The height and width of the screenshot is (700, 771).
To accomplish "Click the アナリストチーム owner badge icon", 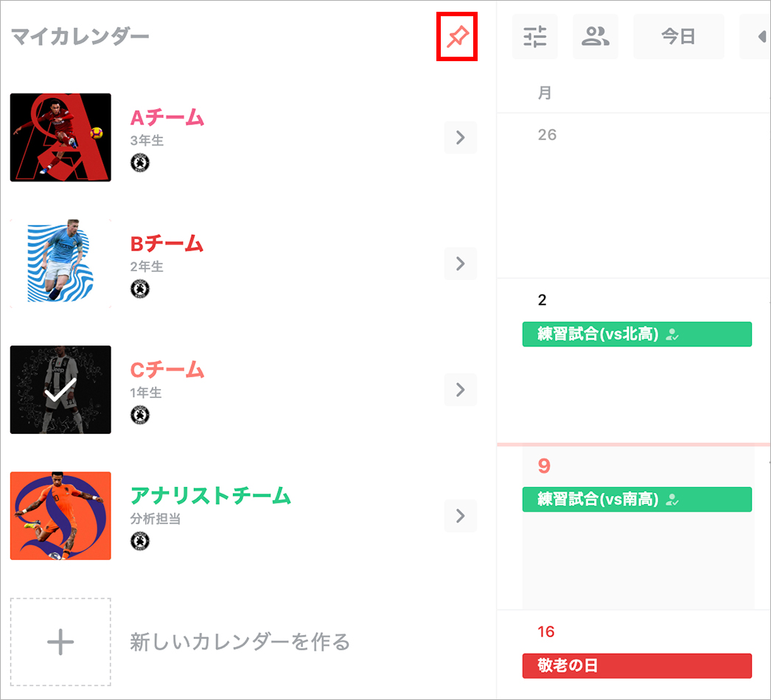I will click(140, 542).
